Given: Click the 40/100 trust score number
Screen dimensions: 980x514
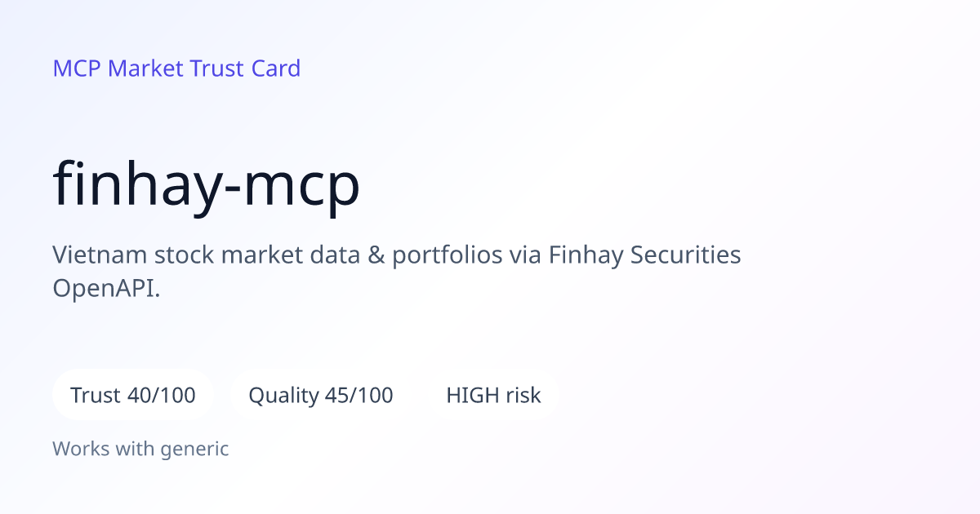Looking at the screenshot, I should (x=162, y=396).
